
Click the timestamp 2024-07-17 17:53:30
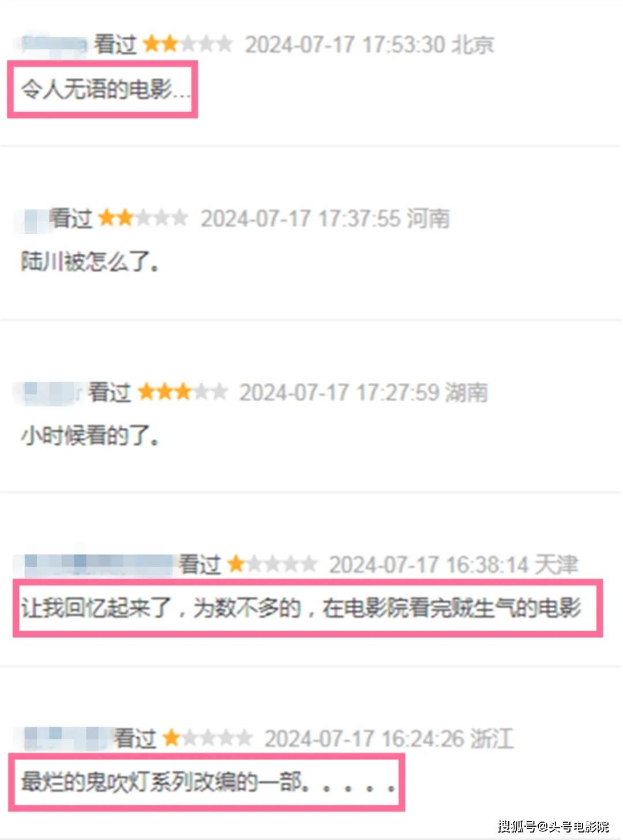click(x=344, y=44)
